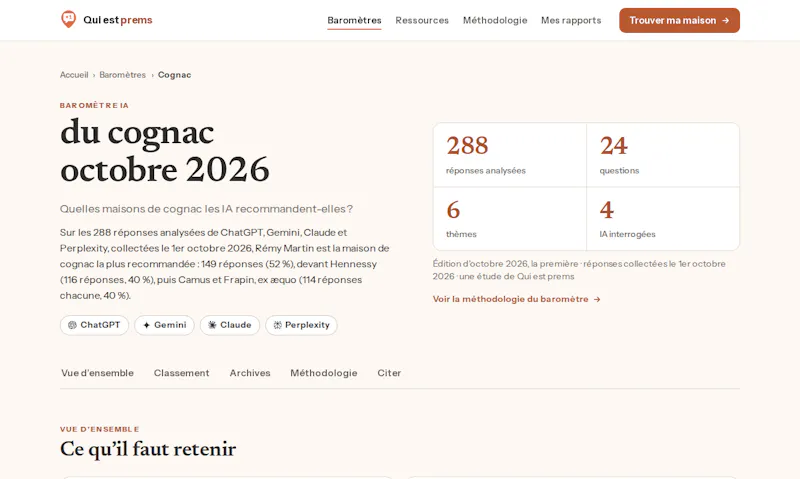Switch to the lower Méthodologie tab
The image size is (800, 479).
point(323,373)
